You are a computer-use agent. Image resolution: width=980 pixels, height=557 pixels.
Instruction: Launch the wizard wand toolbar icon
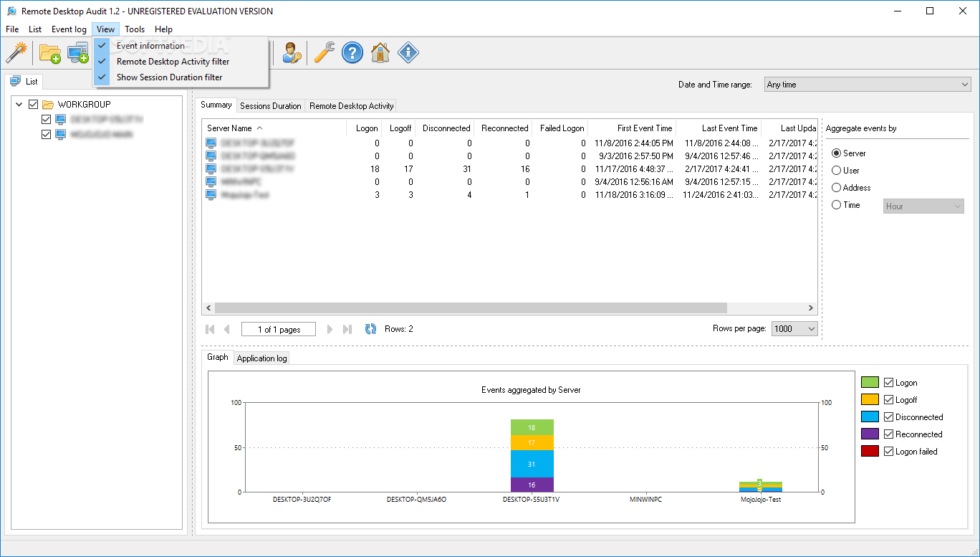pos(16,52)
